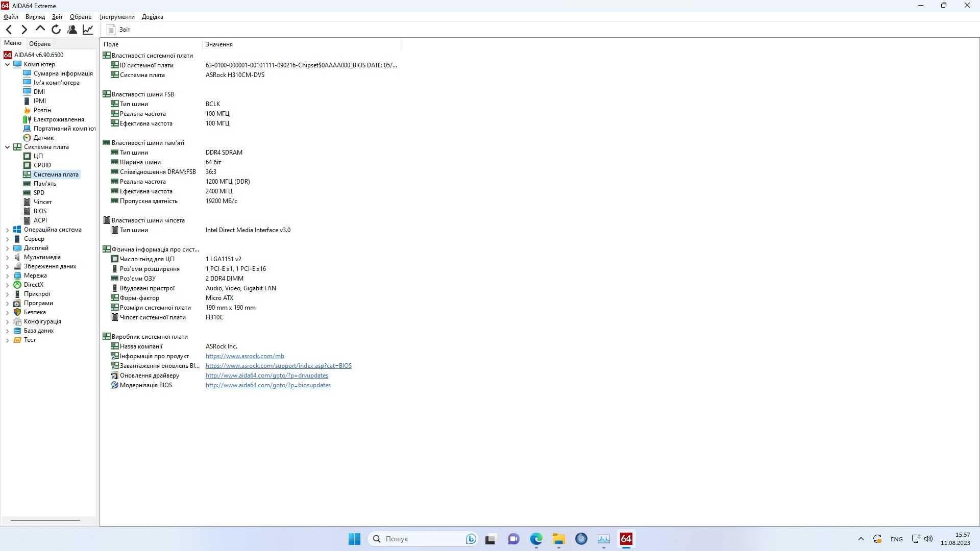
Task: Click the ACPI tree icon
Action: 27,220
